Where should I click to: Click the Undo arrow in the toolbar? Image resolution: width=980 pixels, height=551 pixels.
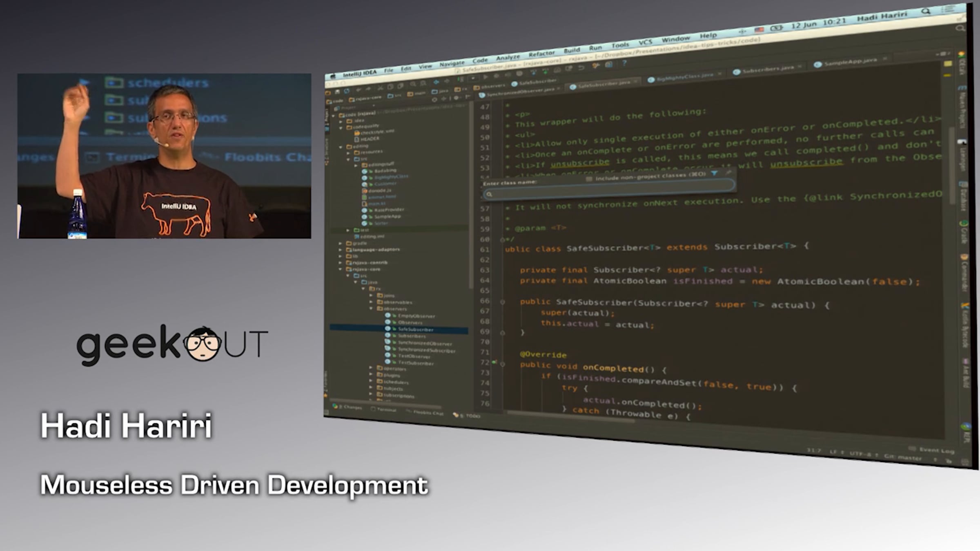click(x=359, y=89)
